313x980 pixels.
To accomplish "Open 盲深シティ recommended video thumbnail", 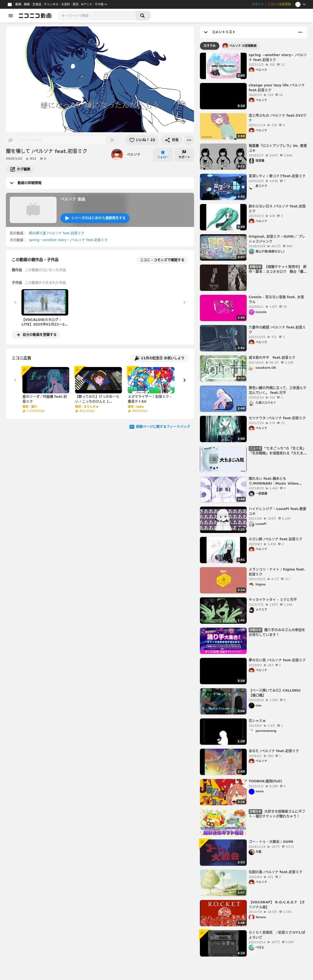I will (223, 187).
